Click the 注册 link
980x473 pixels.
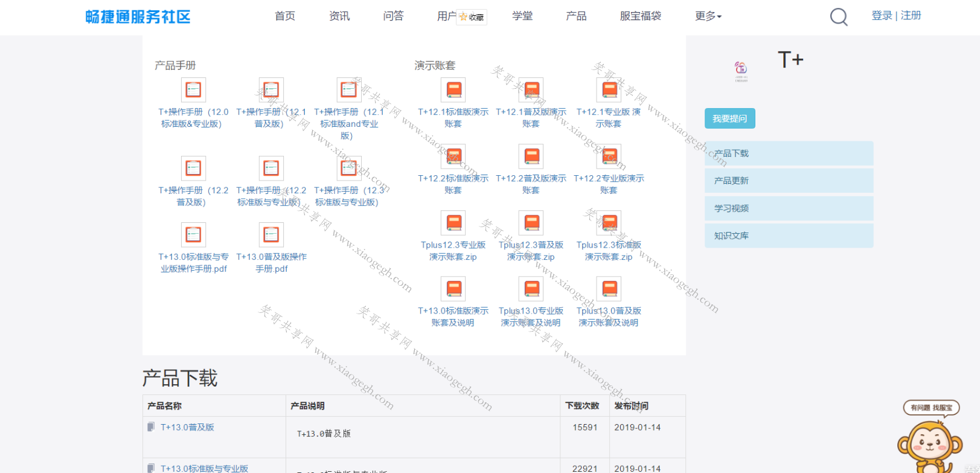point(911,16)
